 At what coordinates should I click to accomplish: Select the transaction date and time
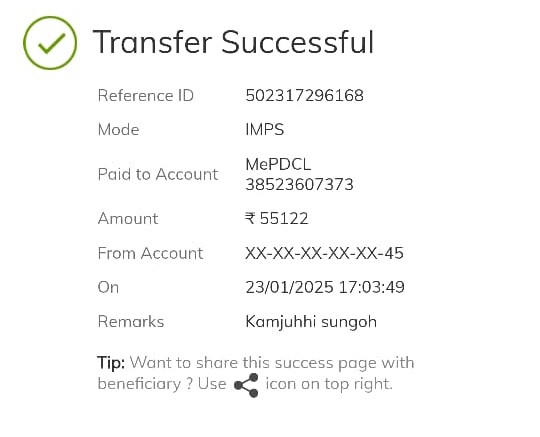click(x=325, y=287)
